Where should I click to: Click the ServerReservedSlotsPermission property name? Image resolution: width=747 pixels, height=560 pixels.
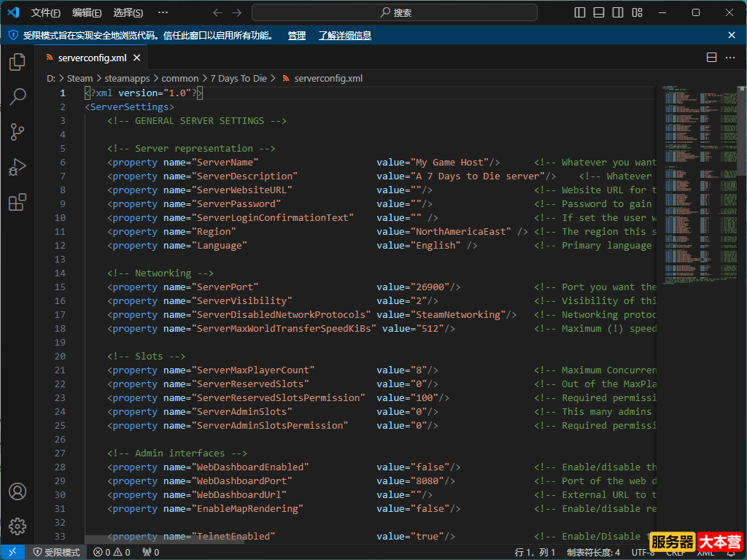(x=278, y=397)
